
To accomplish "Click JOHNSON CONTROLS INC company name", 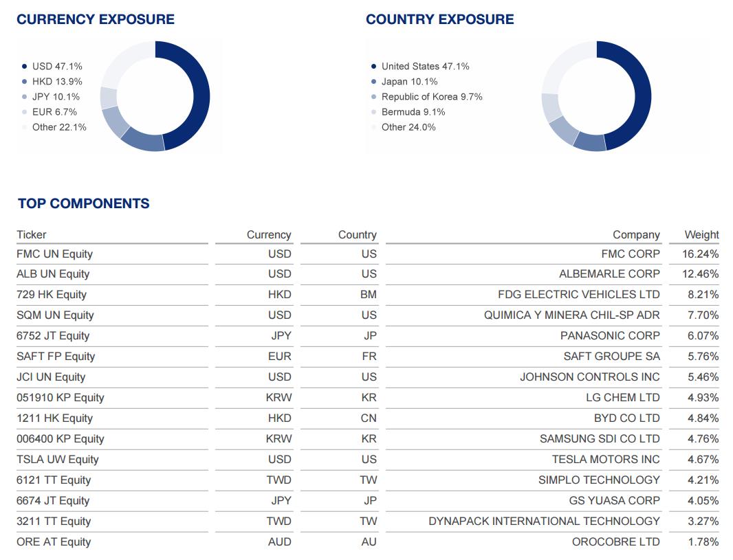I will [590, 377].
